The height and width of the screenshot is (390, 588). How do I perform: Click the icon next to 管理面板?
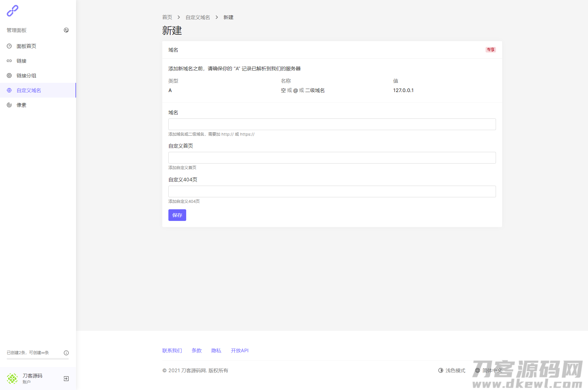coord(66,30)
